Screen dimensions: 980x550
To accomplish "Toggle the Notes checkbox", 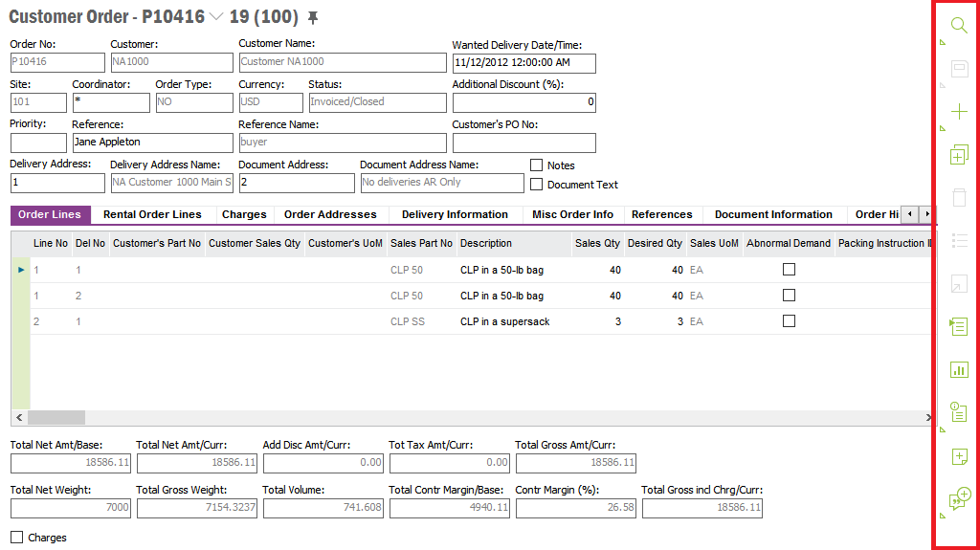I will coord(537,165).
